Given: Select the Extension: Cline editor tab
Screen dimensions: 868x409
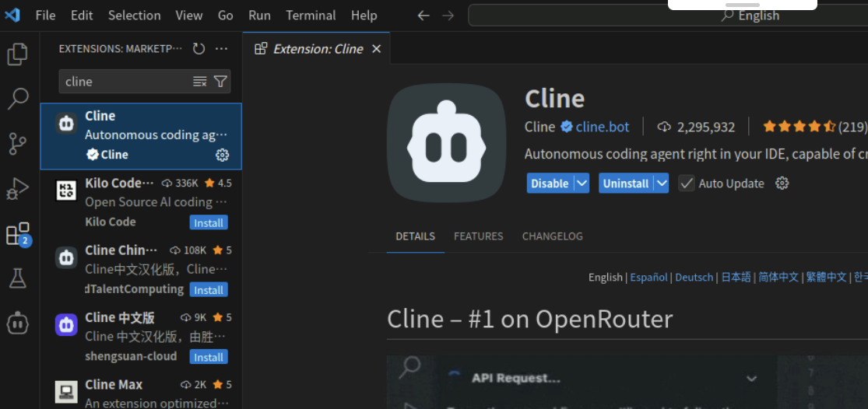Looking at the screenshot, I should pyautogui.click(x=317, y=49).
